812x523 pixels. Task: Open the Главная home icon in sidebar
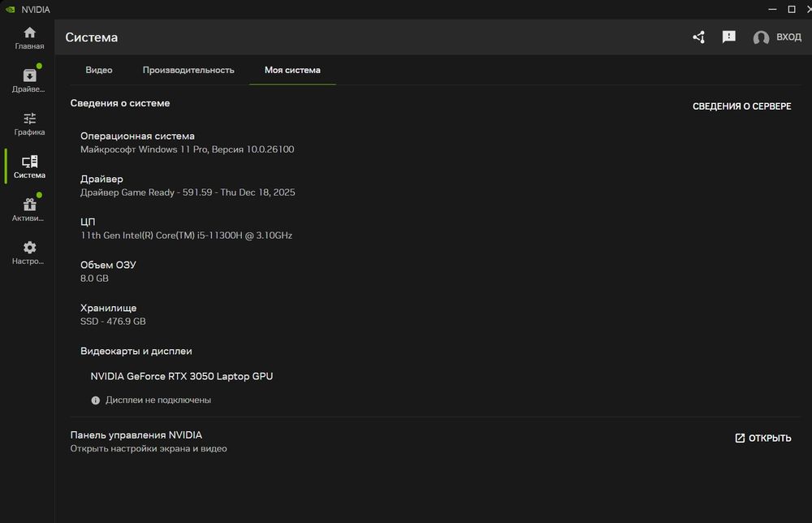click(x=29, y=32)
